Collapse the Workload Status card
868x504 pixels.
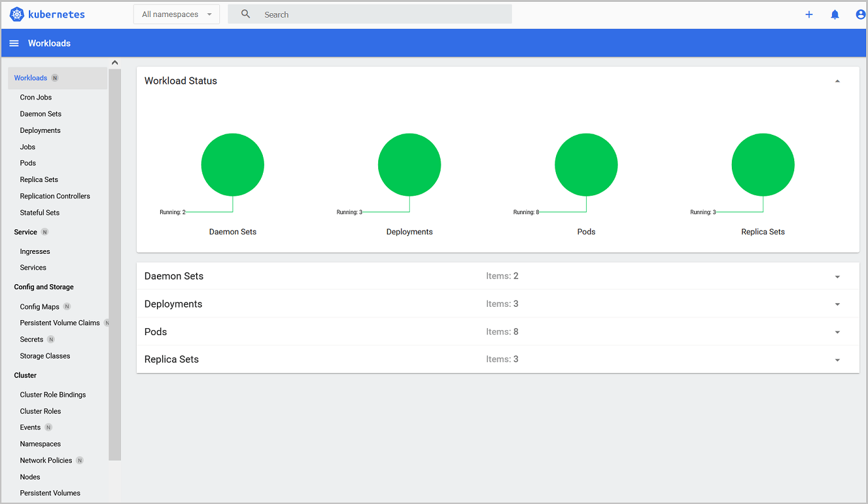pyautogui.click(x=837, y=81)
